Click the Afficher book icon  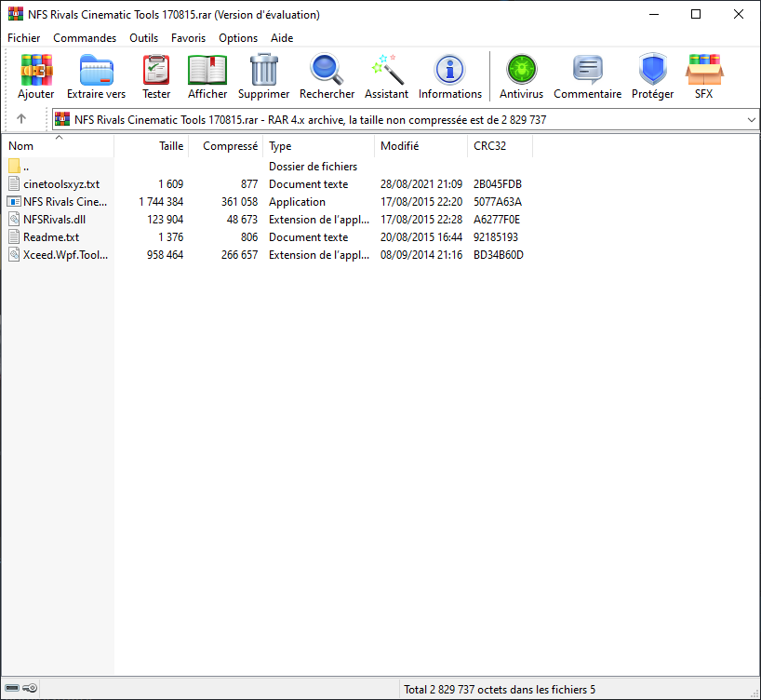(207, 70)
